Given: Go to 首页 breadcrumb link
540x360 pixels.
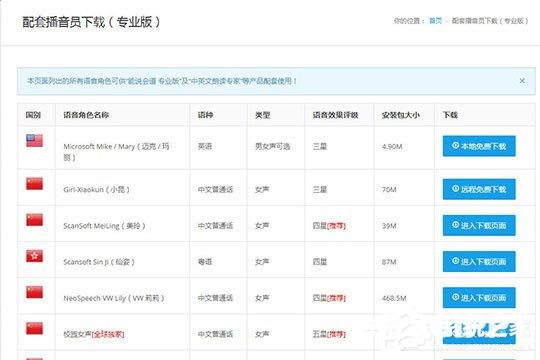Looking at the screenshot, I should coord(435,21).
